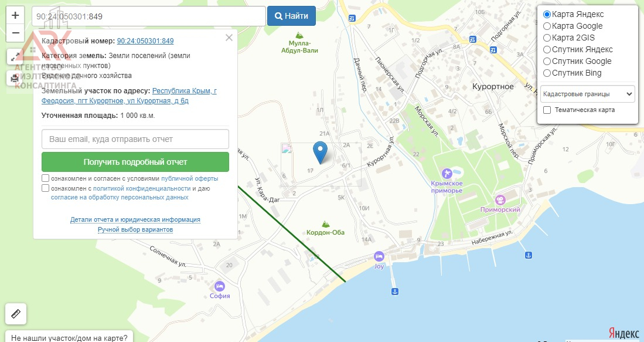Viewport: 644px width, 342px height.
Task: Open Ручной выбор вариантов link
Action: point(135,229)
